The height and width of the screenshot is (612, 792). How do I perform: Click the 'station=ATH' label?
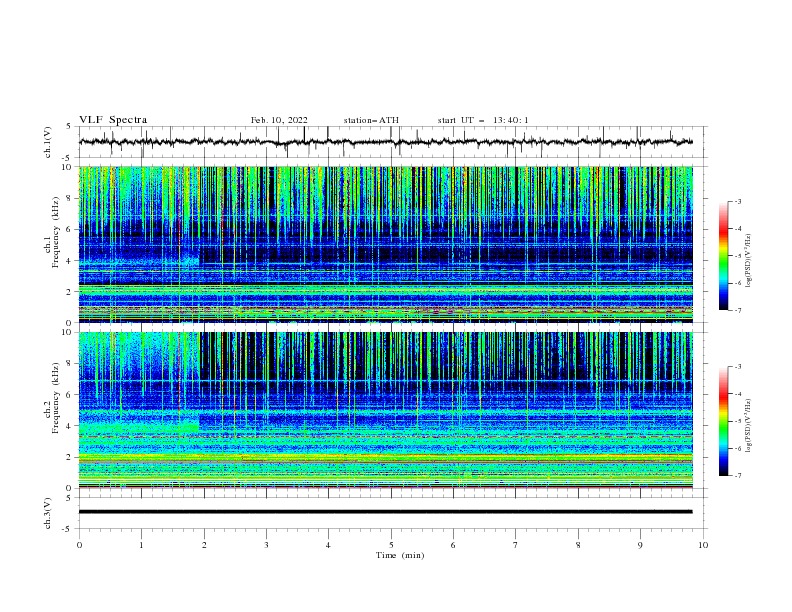(371, 120)
